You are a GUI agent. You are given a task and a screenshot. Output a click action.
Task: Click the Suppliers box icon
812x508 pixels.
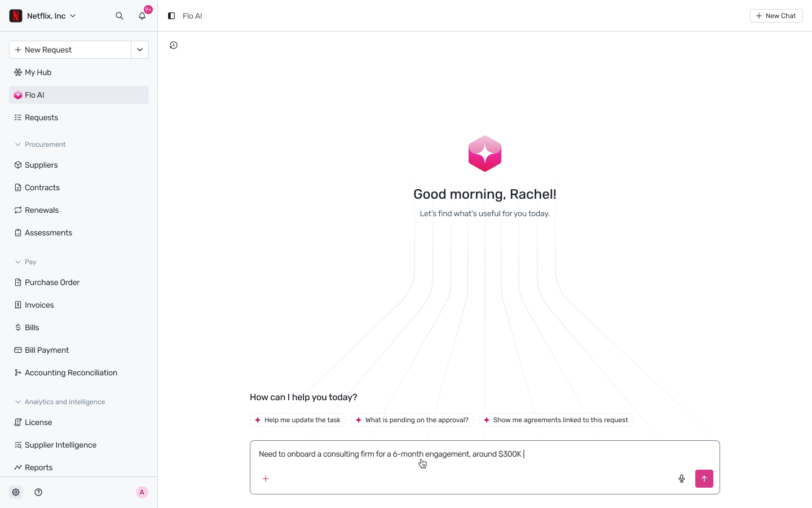(18, 165)
